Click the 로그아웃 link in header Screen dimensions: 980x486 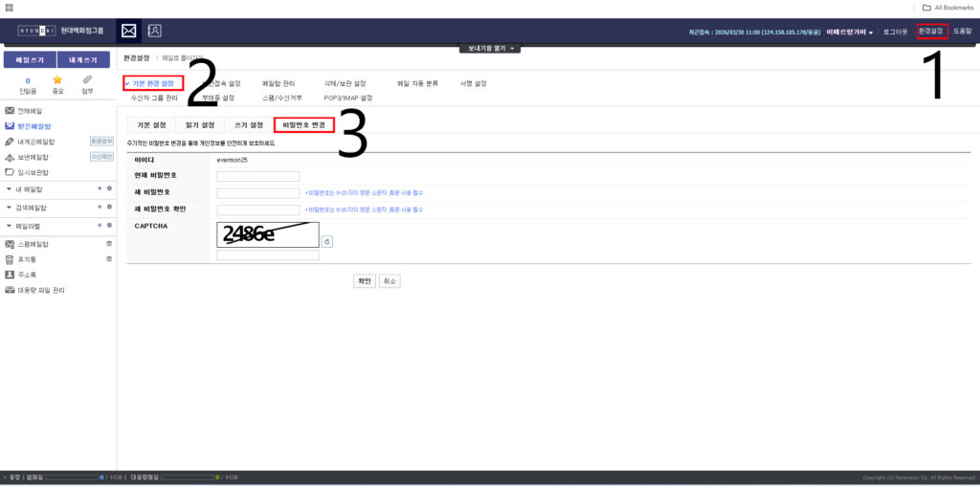[x=895, y=32]
